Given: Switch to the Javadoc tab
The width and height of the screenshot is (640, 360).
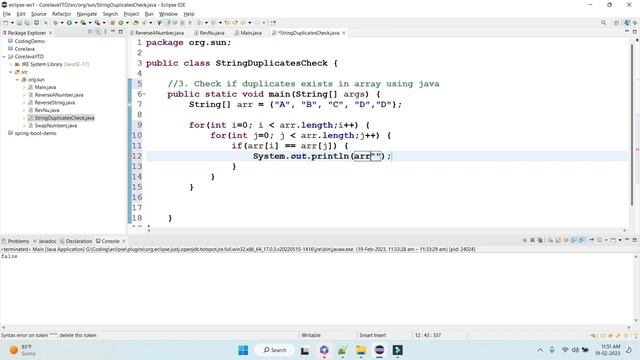Looking at the screenshot, I should 44,241.
